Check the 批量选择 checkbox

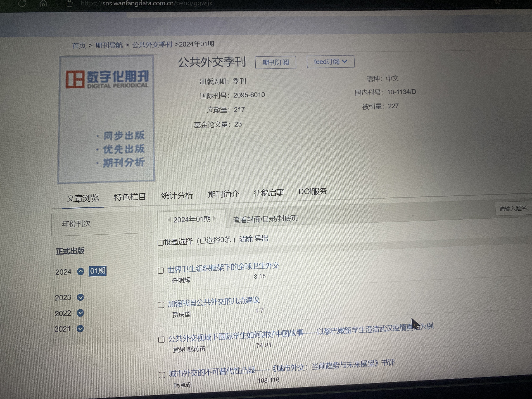point(160,242)
